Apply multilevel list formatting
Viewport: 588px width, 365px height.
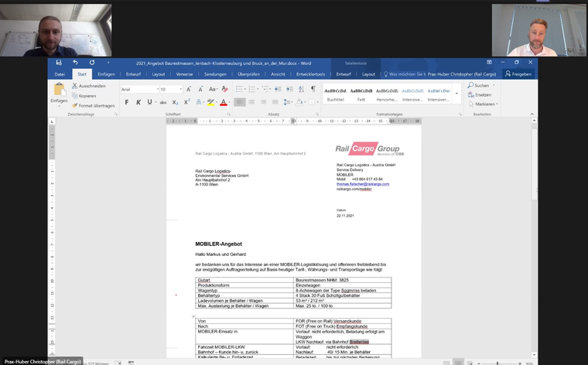(x=265, y=89)
